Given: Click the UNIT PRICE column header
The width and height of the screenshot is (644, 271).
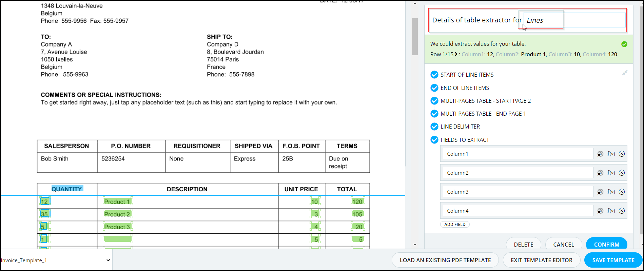Looking at the screenshot, I should pyautogui.click(x=301, y=189).
